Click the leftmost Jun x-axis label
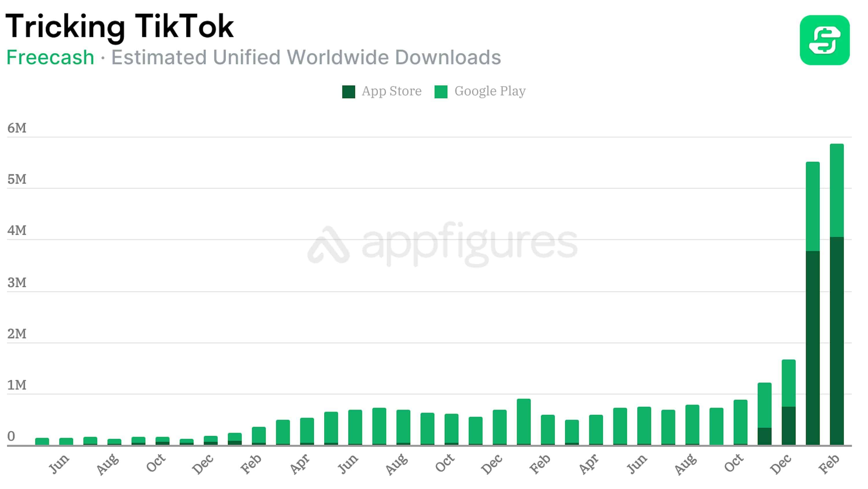This screenshot has height=489, width=868. point(59,464)
